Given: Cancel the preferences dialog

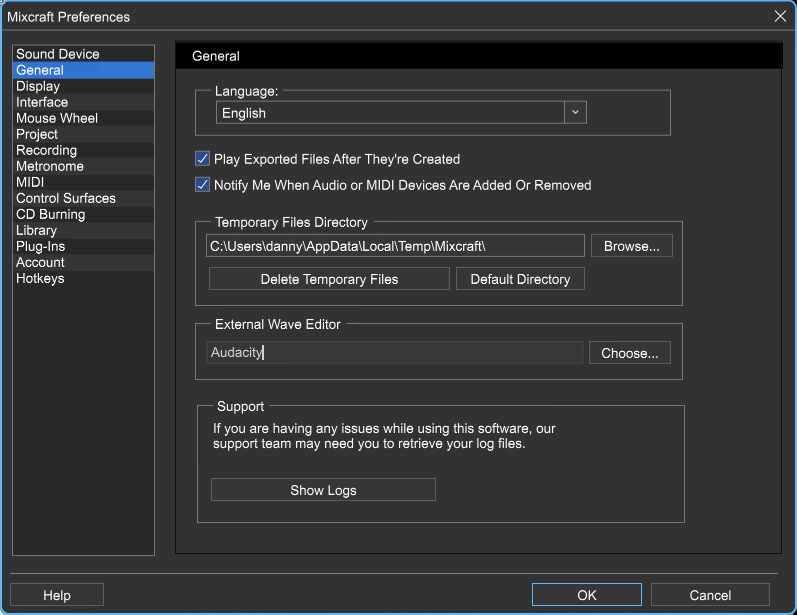Looking at the screenshot, I should click(710, 595).
